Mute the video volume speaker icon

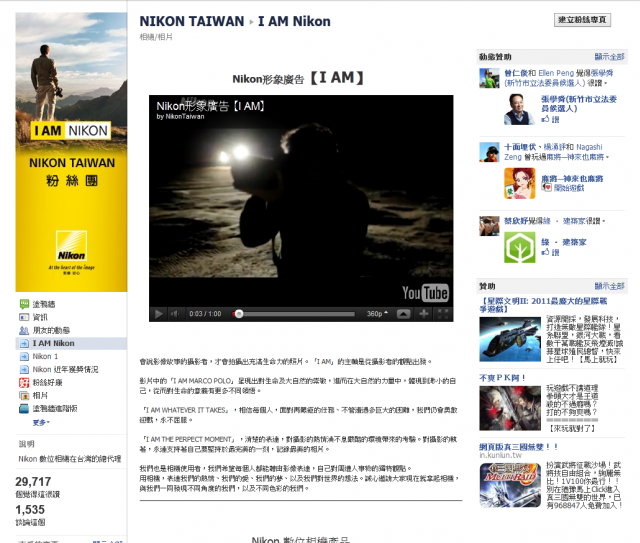tap(175, 314)
